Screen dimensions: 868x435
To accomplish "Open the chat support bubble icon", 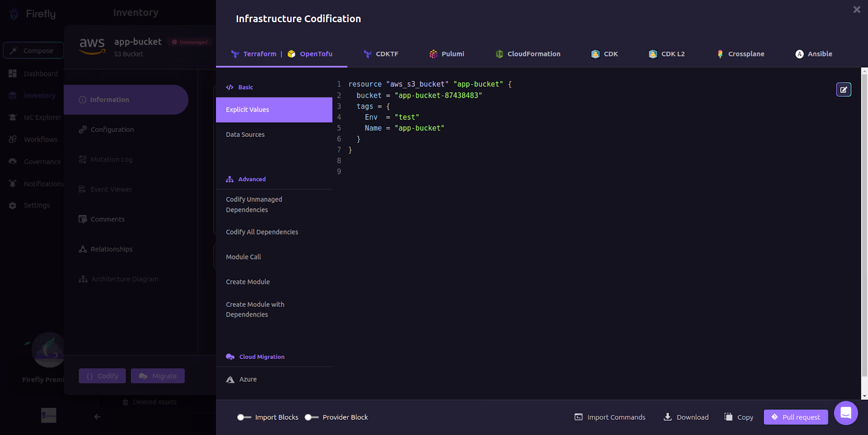I will 846,413.
